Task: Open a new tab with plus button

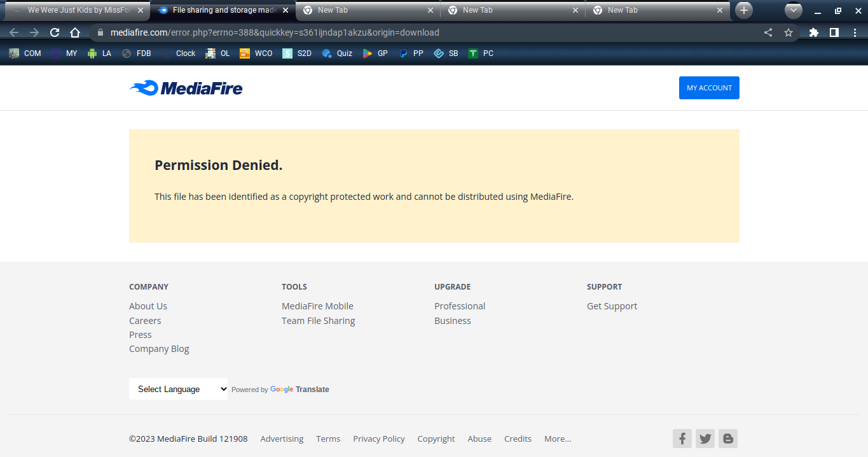Action: click(x=744, y=10)
